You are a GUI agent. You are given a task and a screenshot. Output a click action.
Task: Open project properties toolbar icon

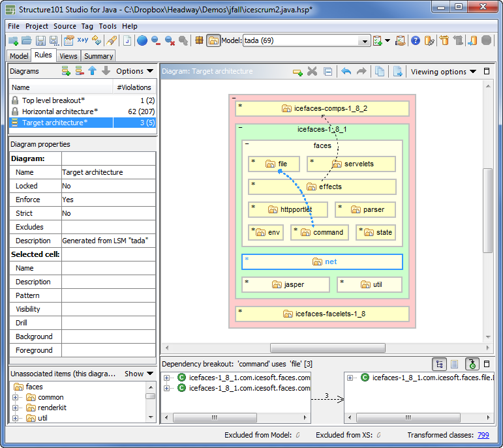(69, 40)
